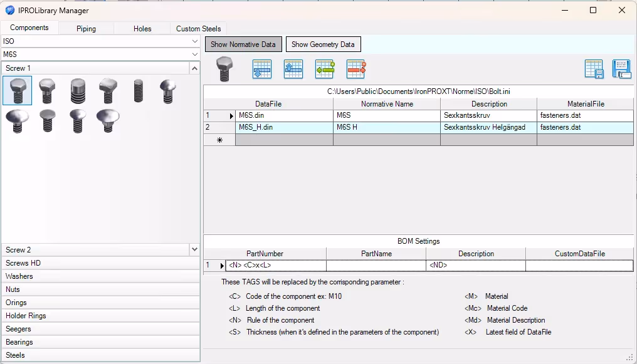Click the add row icon with green arrow
Screen dimensions: 637x364
point(325,69)
